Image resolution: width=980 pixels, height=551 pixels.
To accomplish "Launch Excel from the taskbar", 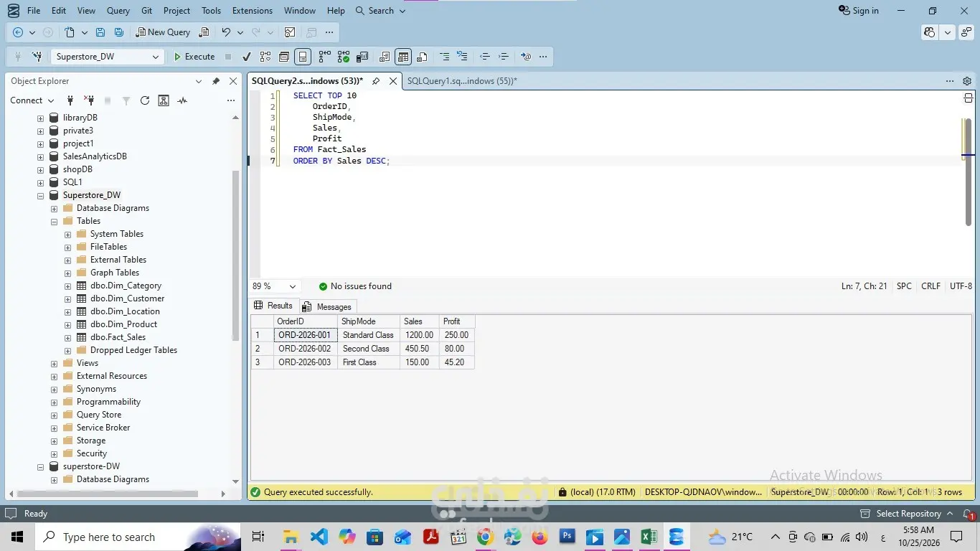I will point(649,537).
